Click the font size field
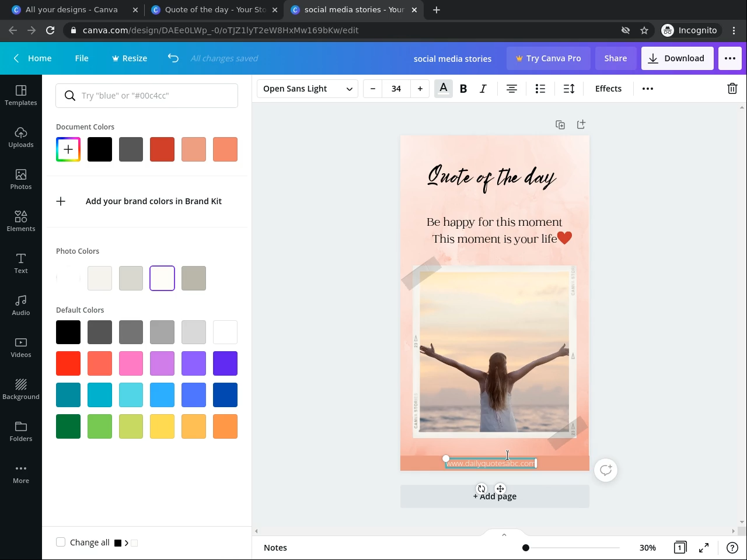747x560 pixels. (396, 89)
